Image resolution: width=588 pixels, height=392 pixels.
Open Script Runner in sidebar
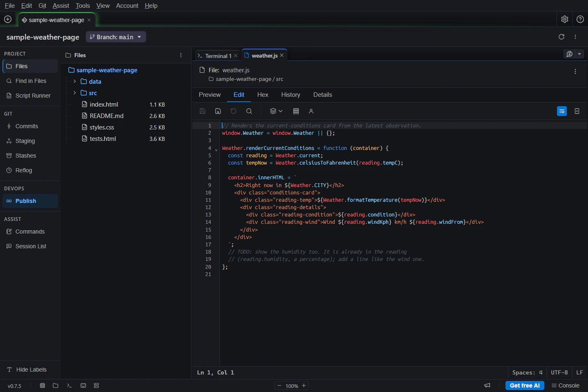(x=31, y=96)
